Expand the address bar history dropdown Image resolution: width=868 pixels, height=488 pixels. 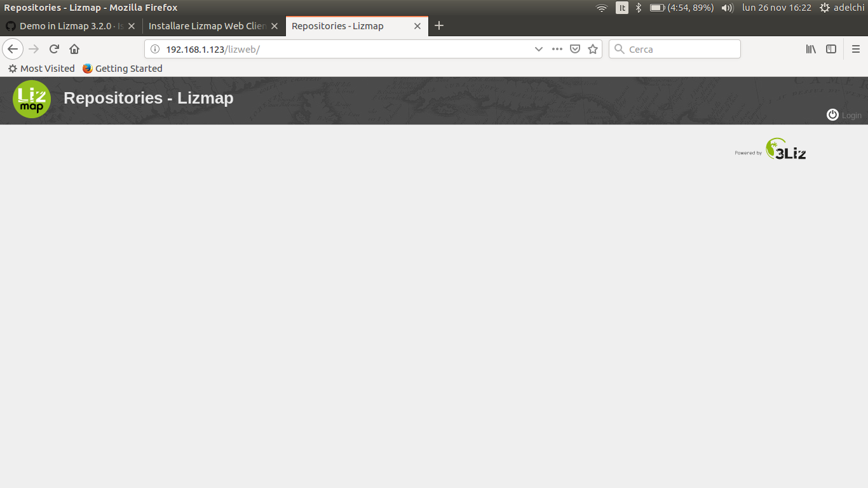coord(539,49)
